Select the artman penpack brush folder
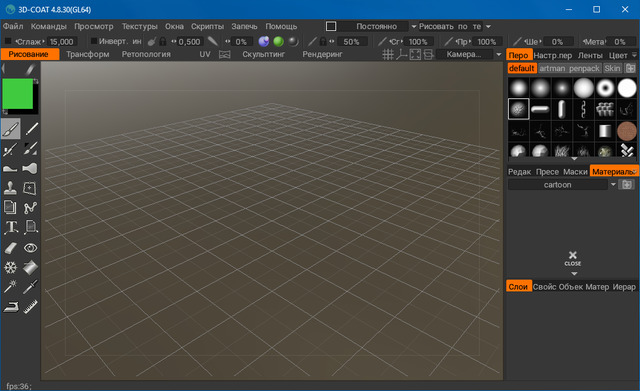The image size is (640, 391). click(x=569, y=68)
